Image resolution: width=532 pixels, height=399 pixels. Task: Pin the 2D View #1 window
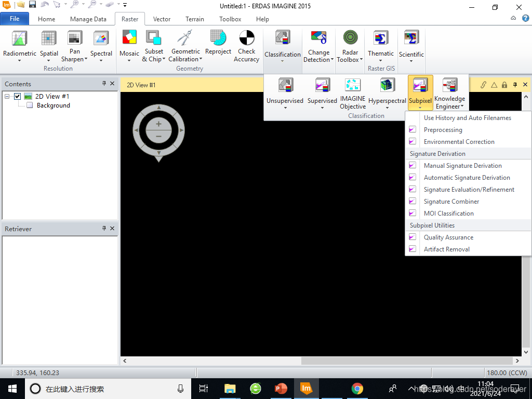coord(515,85)
